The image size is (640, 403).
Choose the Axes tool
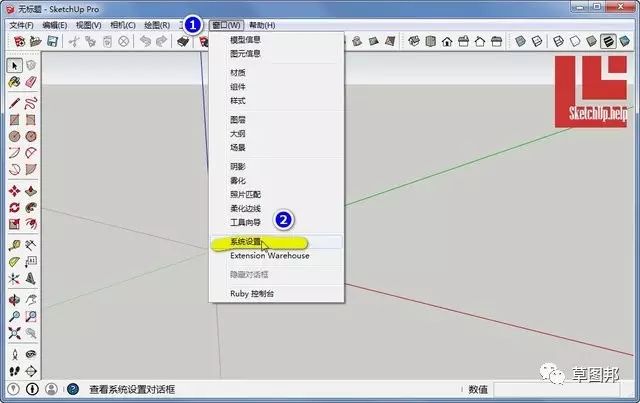tap(15, 278)
